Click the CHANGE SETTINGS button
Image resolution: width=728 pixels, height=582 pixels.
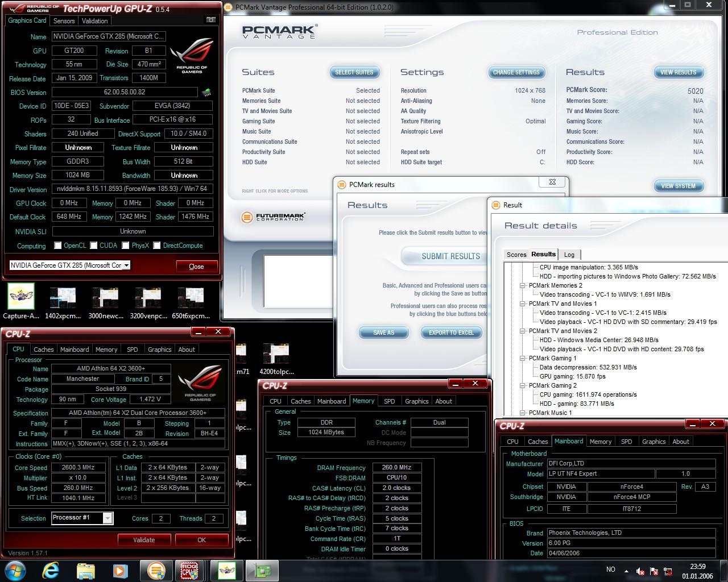point(516,72)
